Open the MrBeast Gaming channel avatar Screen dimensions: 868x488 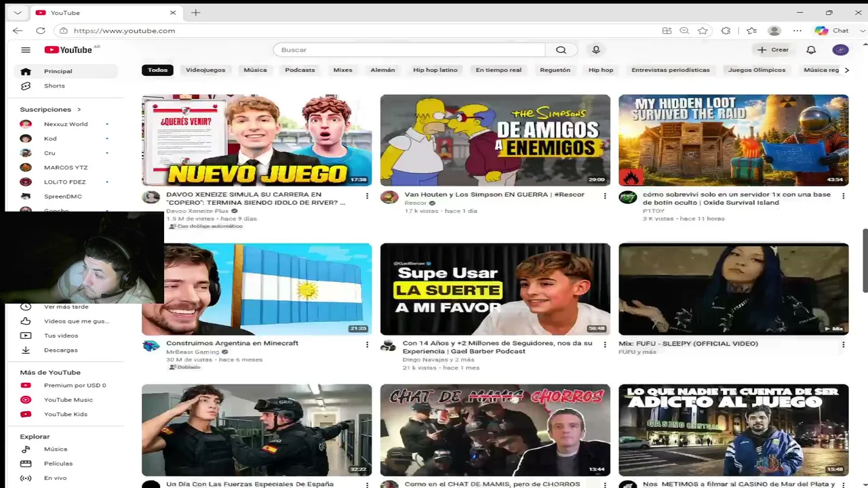pos(151,346)
